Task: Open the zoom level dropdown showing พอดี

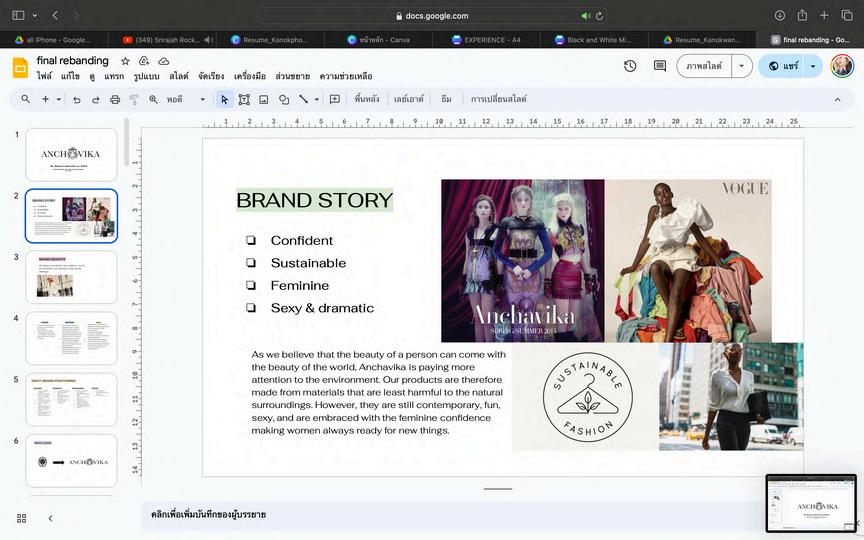Action: (186, 100)
